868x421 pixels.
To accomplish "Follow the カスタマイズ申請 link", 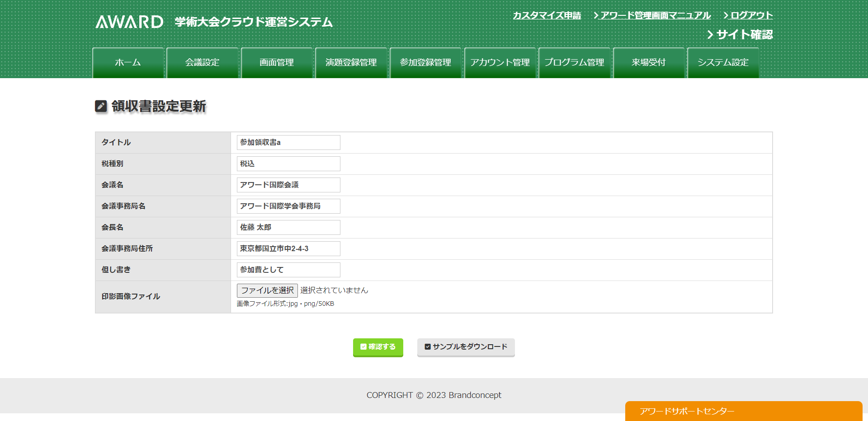I will [547, 15].
